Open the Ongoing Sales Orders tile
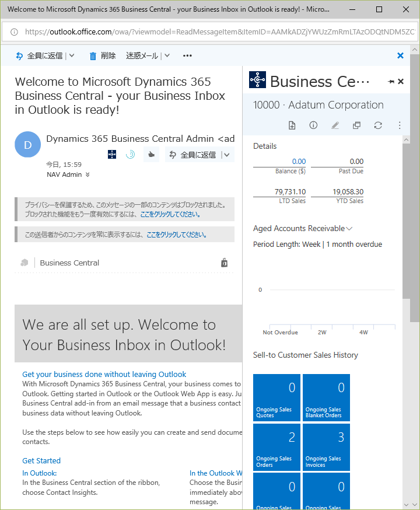The height and width of the screenshot is (510, 420). click(276, 447)
